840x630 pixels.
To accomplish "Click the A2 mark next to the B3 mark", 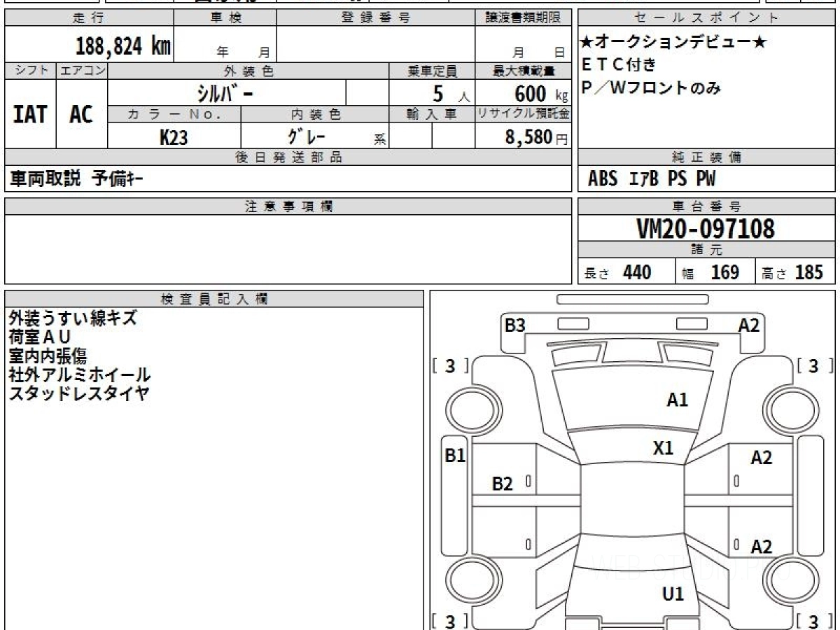I will point(749,325).
